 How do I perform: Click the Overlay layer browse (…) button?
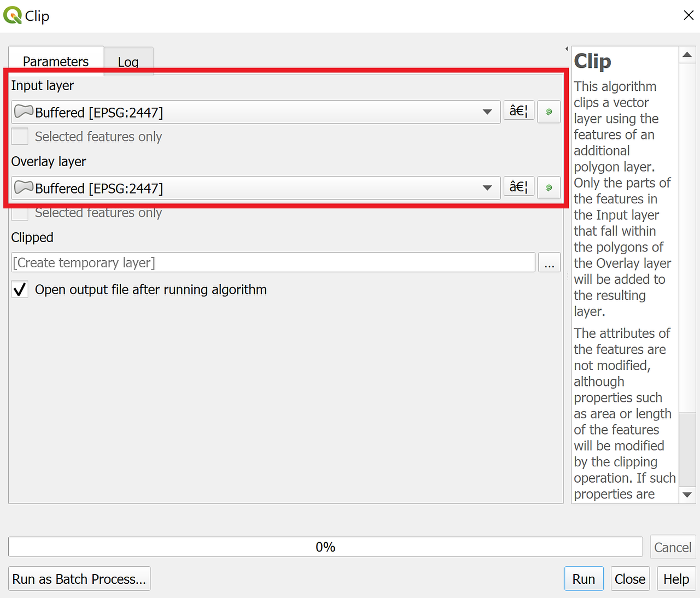518,187
